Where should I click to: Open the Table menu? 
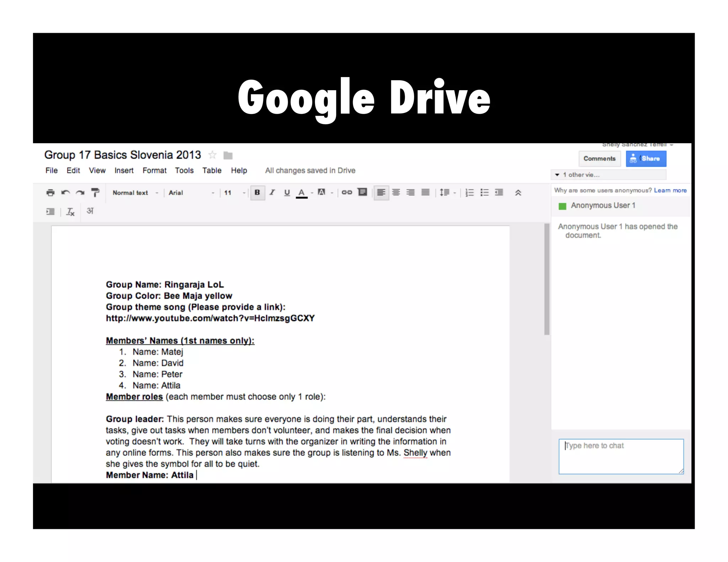click(212, 171)
